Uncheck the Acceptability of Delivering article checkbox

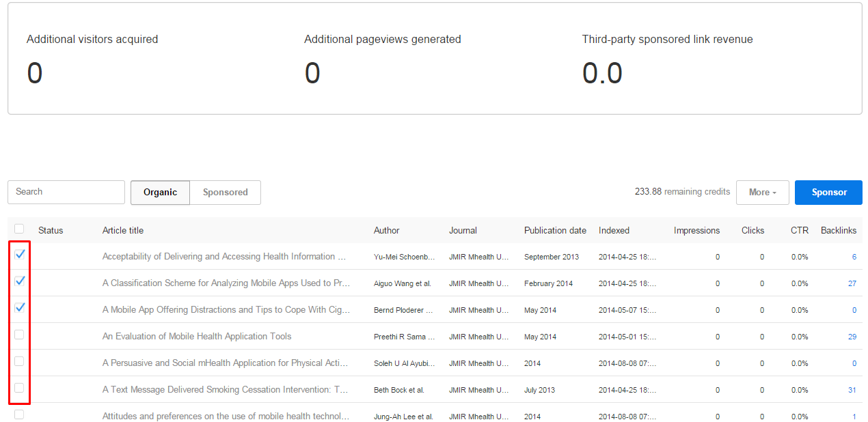20,254
